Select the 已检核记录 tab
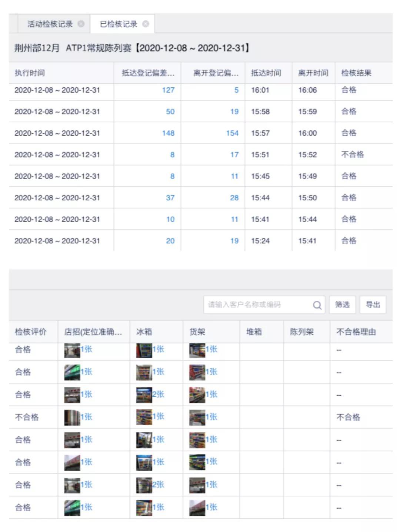 tap(118, 24)
